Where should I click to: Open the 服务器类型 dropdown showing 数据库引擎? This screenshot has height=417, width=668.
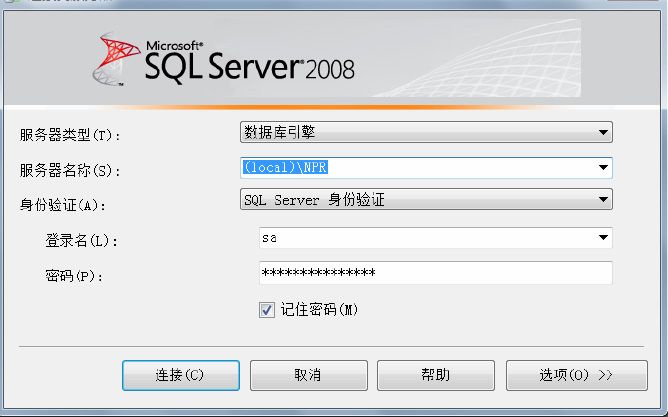click(426, 132)
